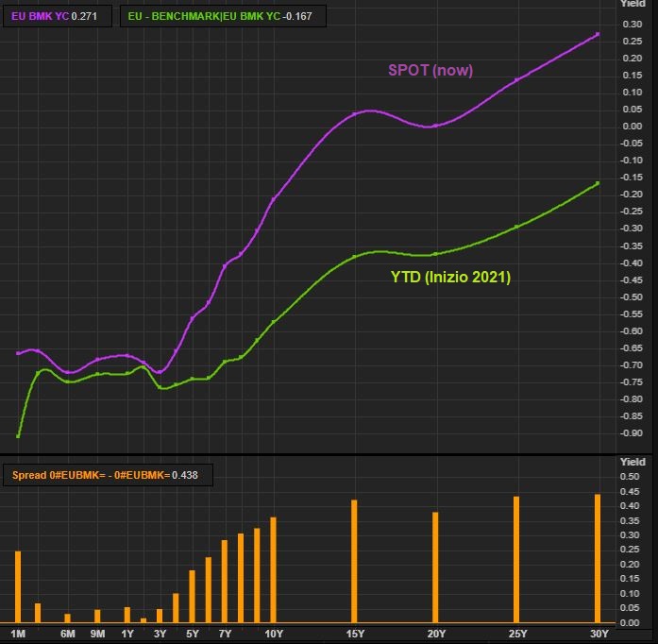Viewport: 658px width, 644px height.
Task: Select the 15Y spread bar
Action: [x=354, y=561]
